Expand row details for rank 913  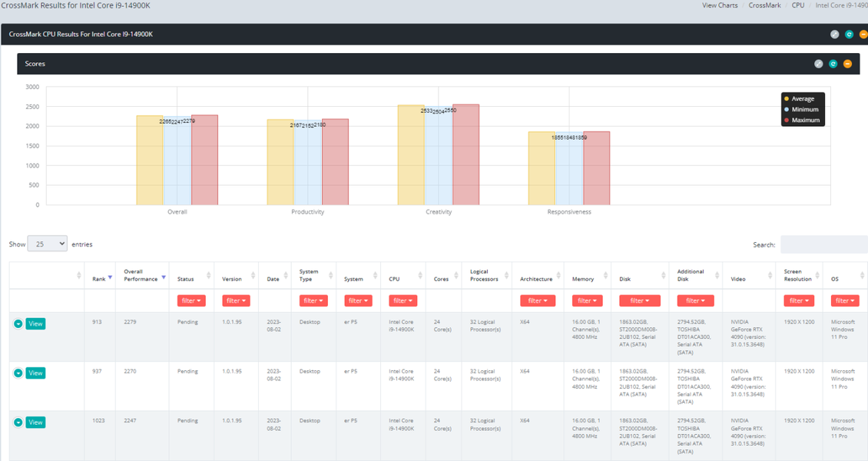pyautogui.click(x=18, y=323)
